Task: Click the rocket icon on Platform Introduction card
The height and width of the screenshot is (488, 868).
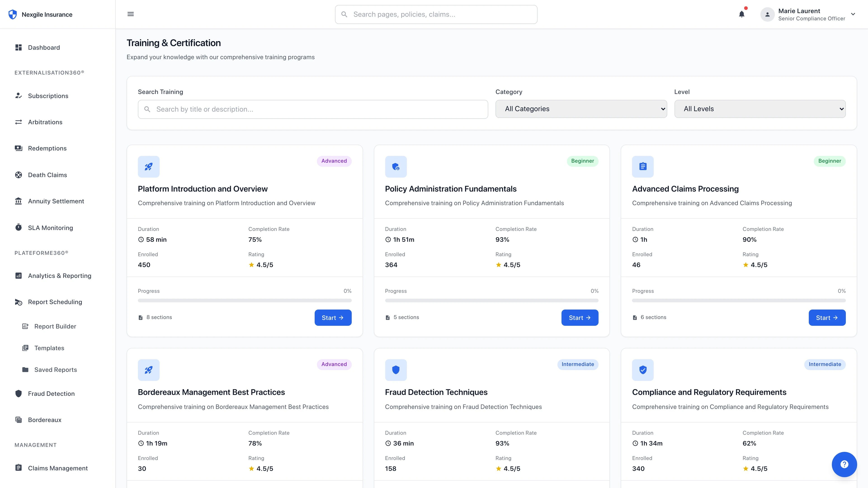Action: tap(149, 166)
